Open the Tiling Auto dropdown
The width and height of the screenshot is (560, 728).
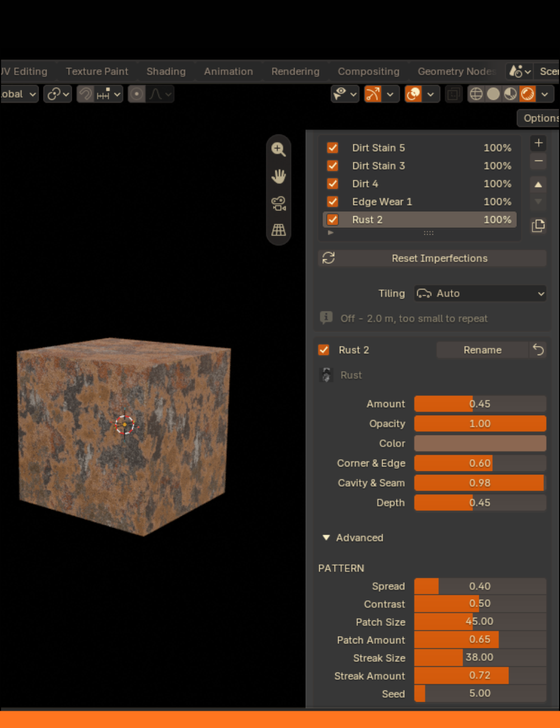[480, 293]
